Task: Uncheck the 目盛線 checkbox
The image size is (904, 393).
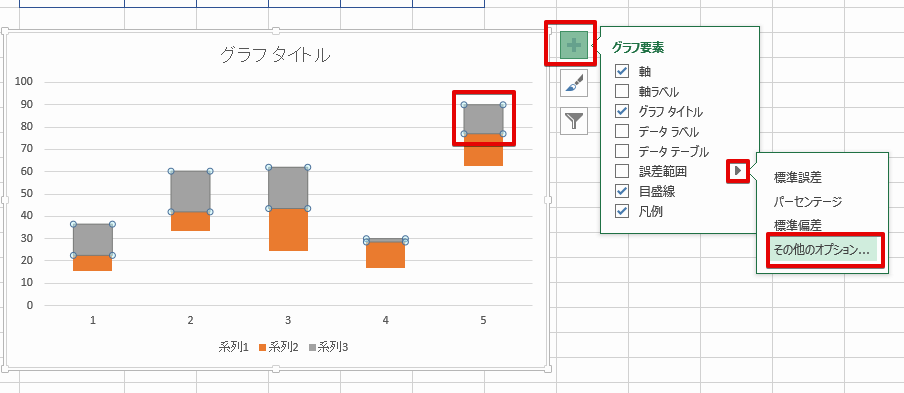Action: click(x=622, y=191)
